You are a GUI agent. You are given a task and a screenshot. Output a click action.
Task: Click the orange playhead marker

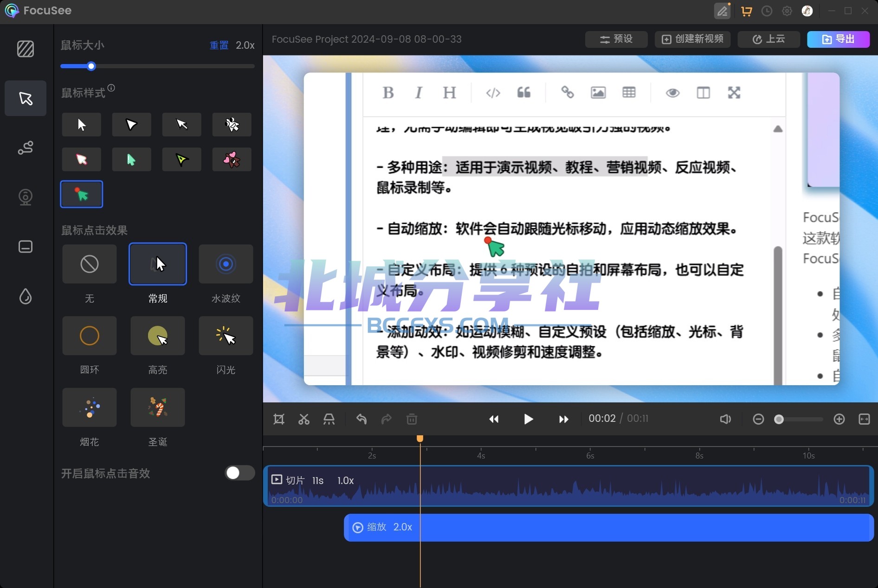point(420,439)
